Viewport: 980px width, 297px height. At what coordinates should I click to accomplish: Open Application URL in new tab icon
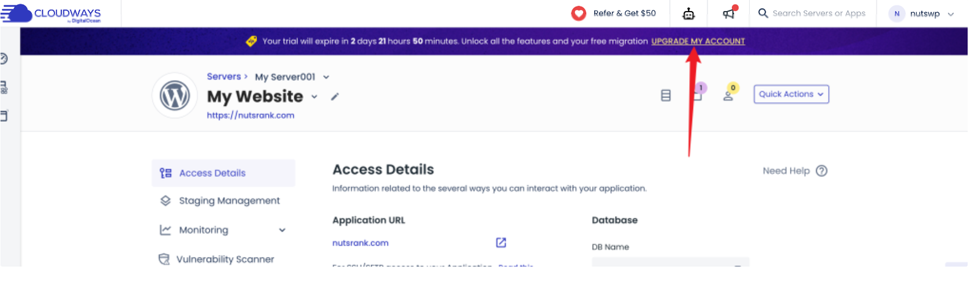[x=501, y=242]
